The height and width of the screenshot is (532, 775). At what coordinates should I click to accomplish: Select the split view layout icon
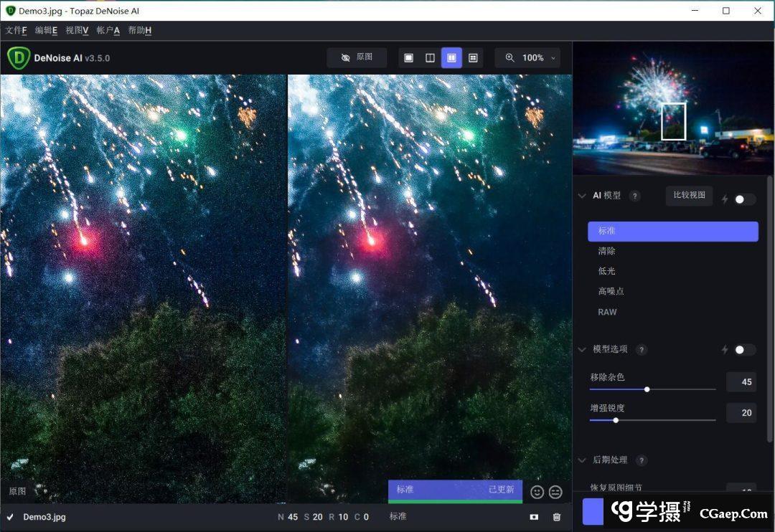(x=430, y=58)
